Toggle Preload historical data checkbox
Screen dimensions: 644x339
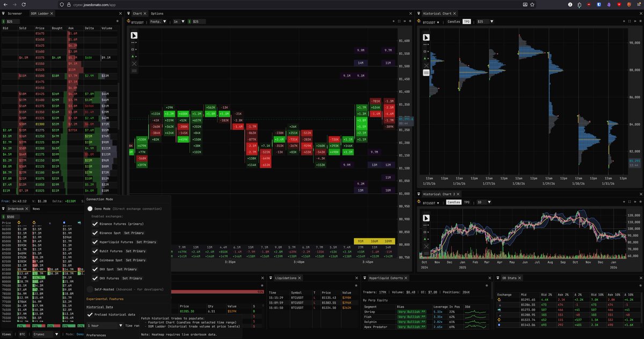point(90,314)
